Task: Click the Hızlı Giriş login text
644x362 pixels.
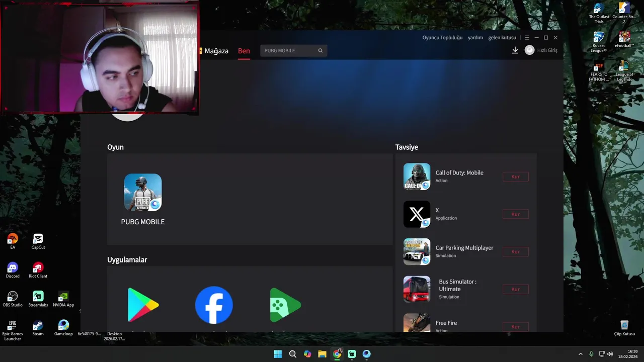Action: (x=547, y=50)
